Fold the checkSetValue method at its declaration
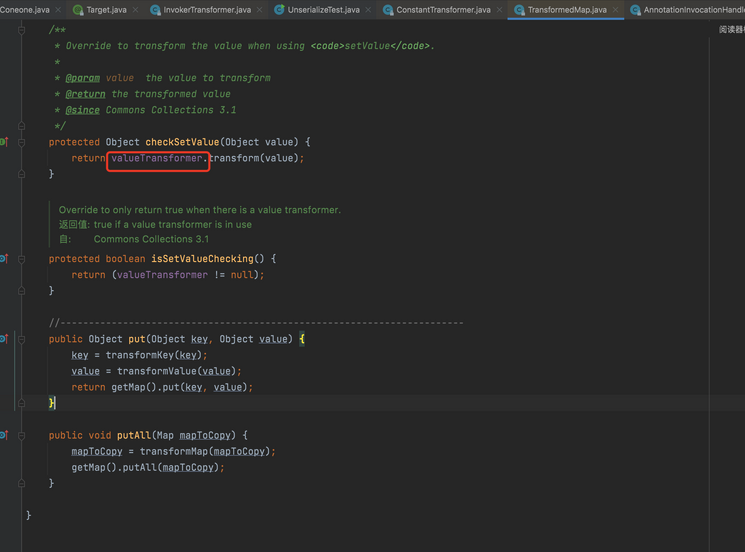 tap(21, 142)
